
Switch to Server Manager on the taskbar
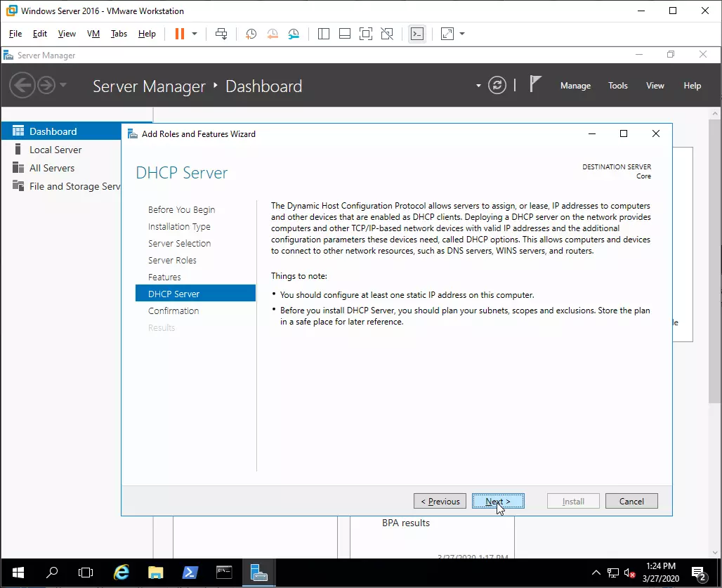point(258,573)
